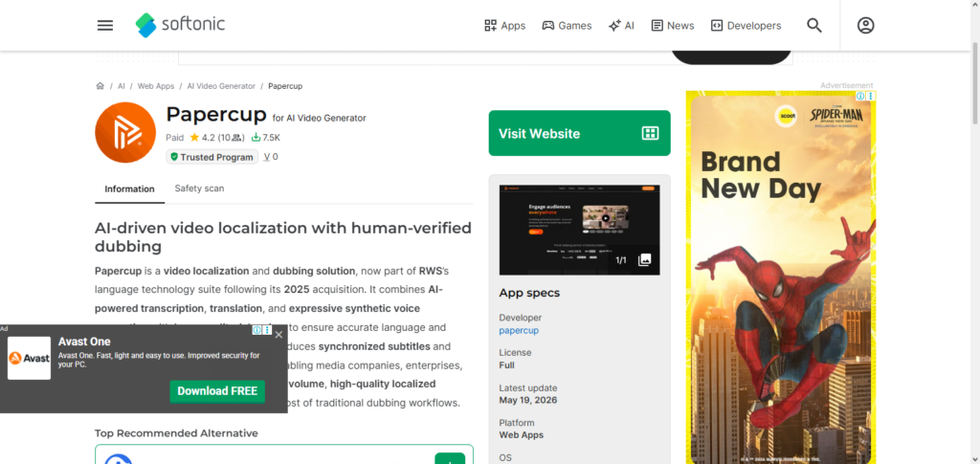
Task: Click the Visit Website button
Action: tap(579, 133)
